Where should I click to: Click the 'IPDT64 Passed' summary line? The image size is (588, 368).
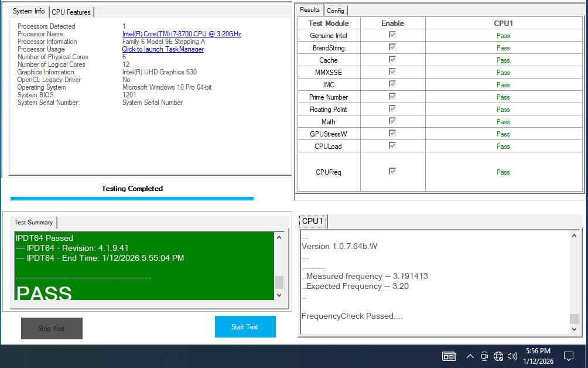(45, 238)
